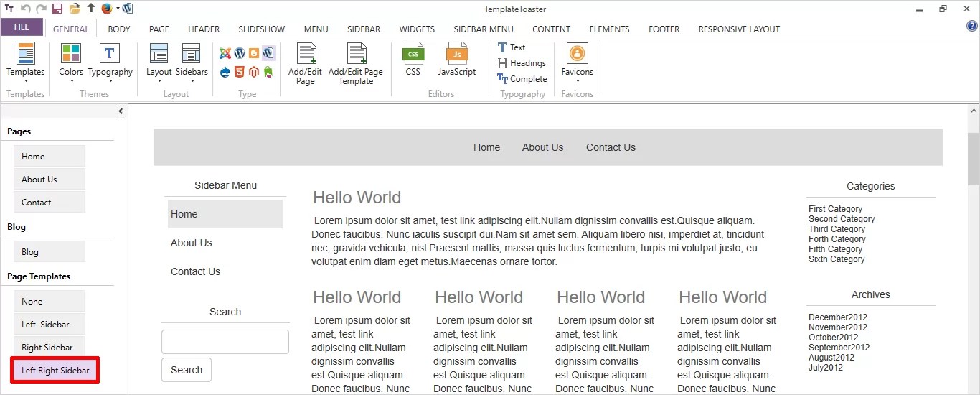Open the Sidebars layout dropdown

click(x=192, y=63)
